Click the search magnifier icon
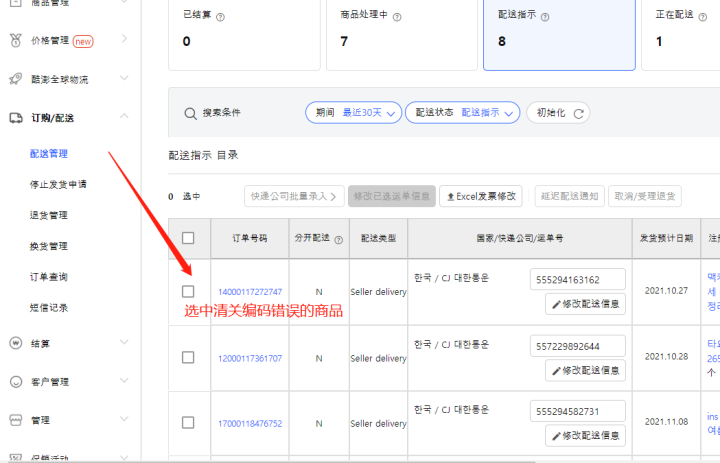This screenshot has height=463, width=720. tap(190, 113)
